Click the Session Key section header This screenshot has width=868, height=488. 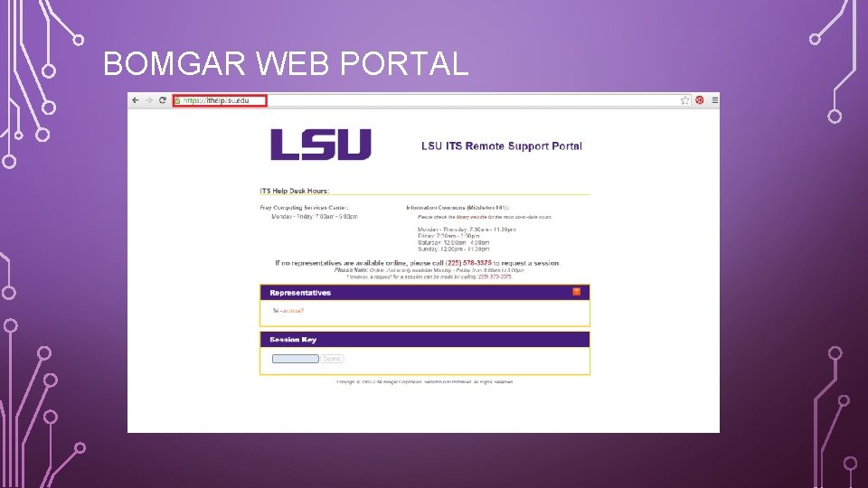425,340
